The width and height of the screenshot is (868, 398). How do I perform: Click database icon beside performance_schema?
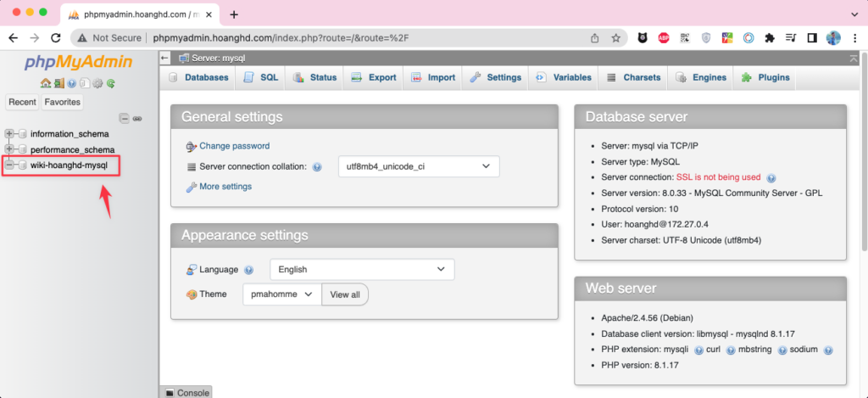coord(22,149)
